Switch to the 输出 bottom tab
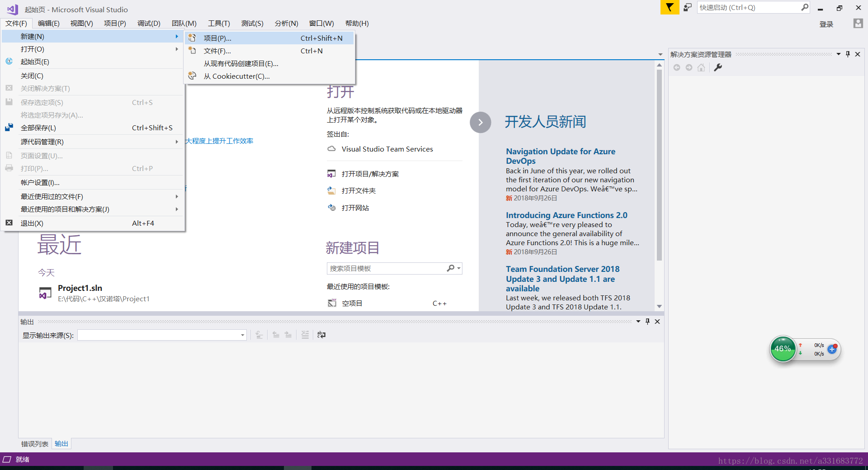Image resolution: width=868 pixels, height=470 pixels. click(x=61, y=444)
